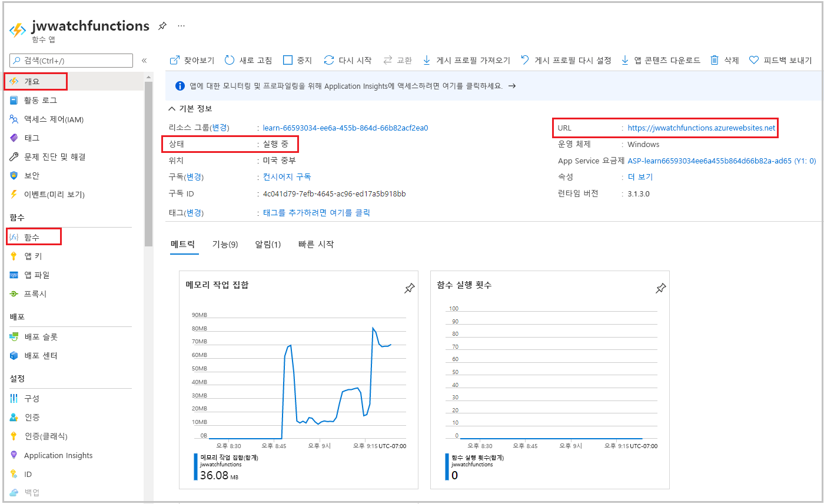Viewport: 824px width, 504px height.
Task: Click the Application Insights info banner arrow
Action: click(512, 86)
